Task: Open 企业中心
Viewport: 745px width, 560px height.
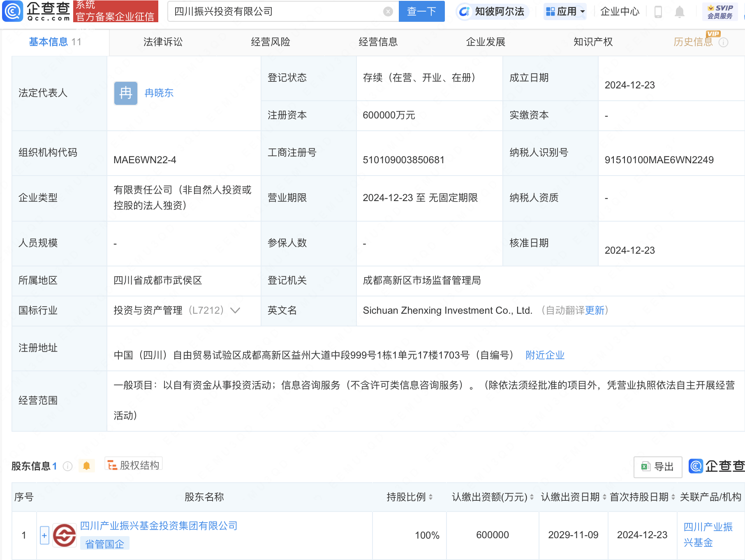Action: [620, 12]
